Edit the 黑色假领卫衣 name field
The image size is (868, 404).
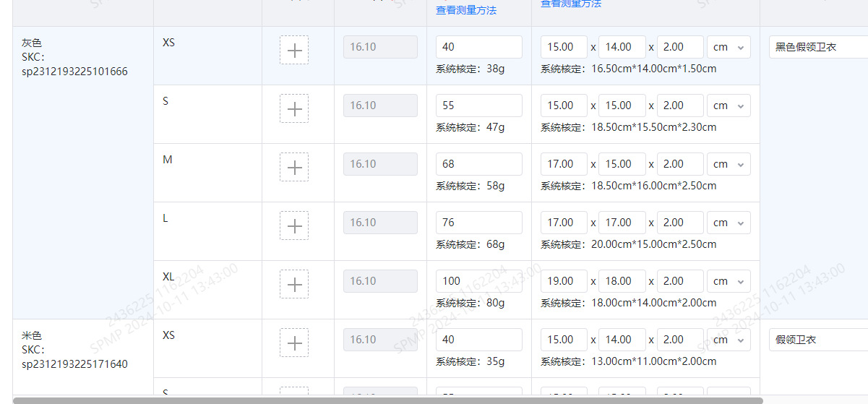pyautogui.click(x=818, y=47)
